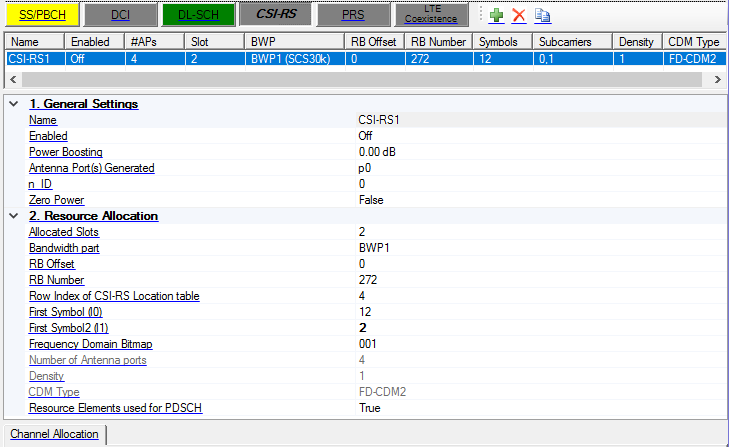Sort by the Name column header
This screenshot has height=447, width=729.
34,42
